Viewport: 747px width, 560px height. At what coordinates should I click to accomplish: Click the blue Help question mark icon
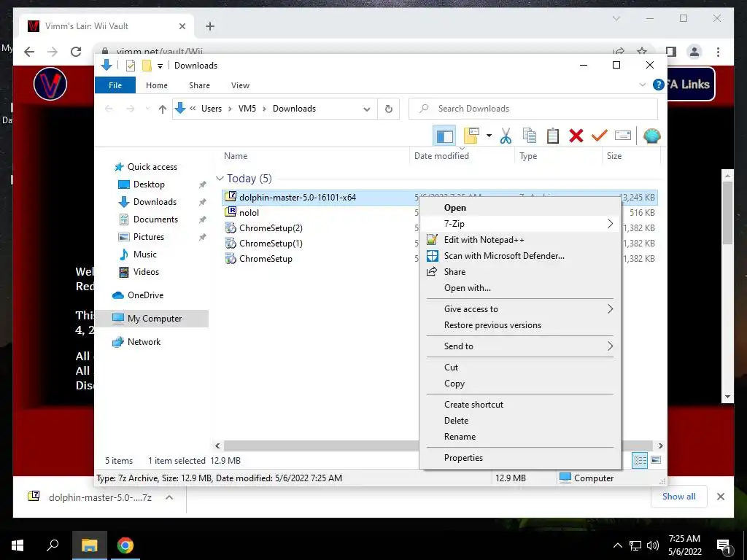tap(659, 85)
